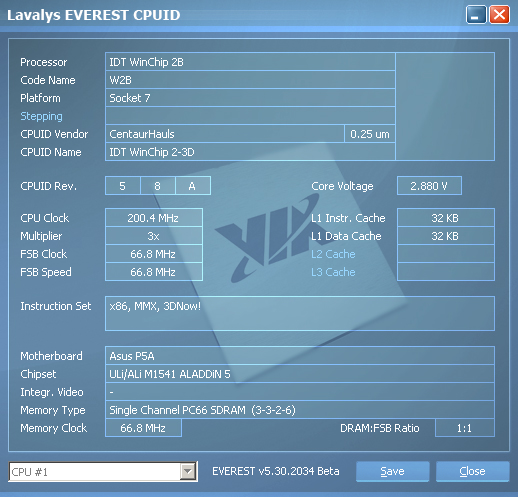Click the '0.25 um' process value
The image size is (518, 497).
point(370,134)
